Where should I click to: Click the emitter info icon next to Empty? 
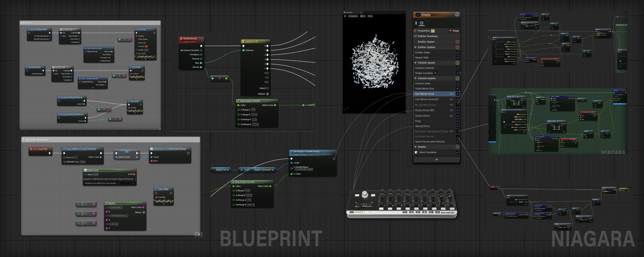[457, 14]
